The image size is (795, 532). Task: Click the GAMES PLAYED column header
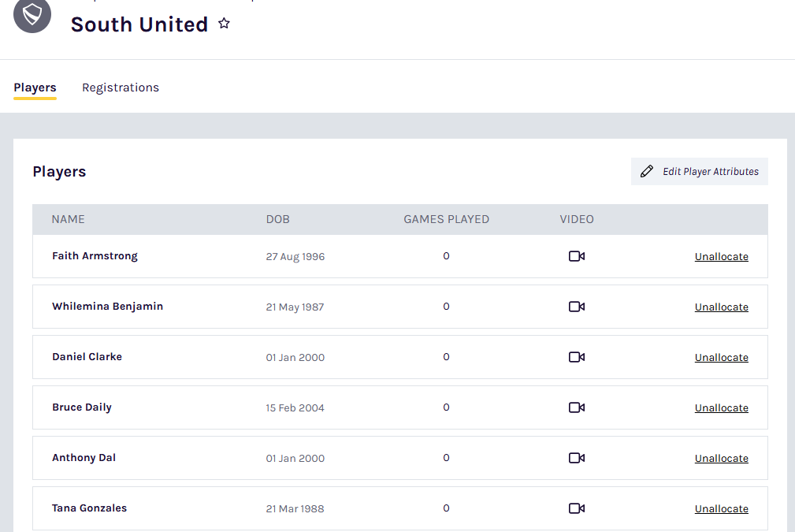click(446, 219)
